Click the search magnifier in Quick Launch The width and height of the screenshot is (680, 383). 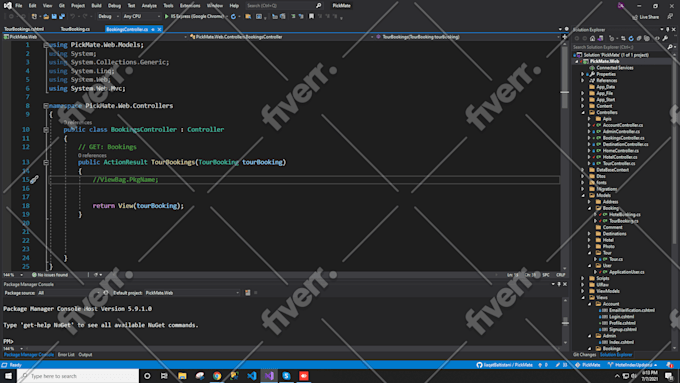[318, 6]
